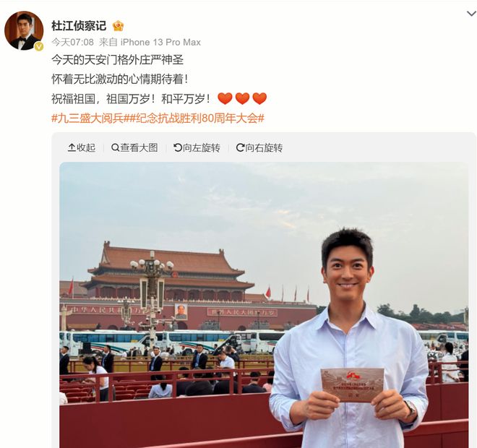Click the magnifier icon beside 查看大图

point(116,148)
